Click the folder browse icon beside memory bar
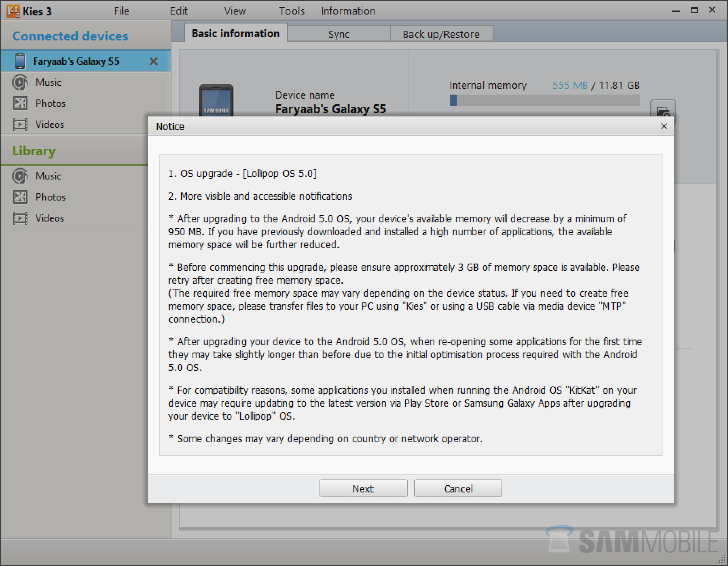Screen dimensions: 728x566 (x=663, y=110)
